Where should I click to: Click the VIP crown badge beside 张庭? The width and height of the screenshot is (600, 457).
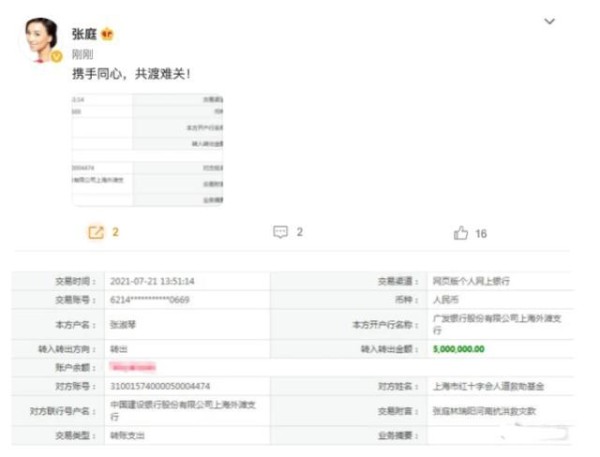[107, 34]
